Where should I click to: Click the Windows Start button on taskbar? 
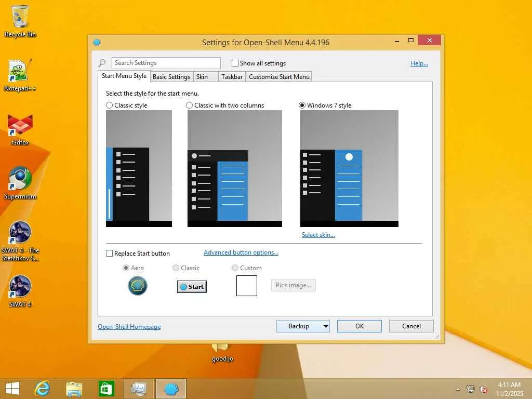tap(12, 389)
